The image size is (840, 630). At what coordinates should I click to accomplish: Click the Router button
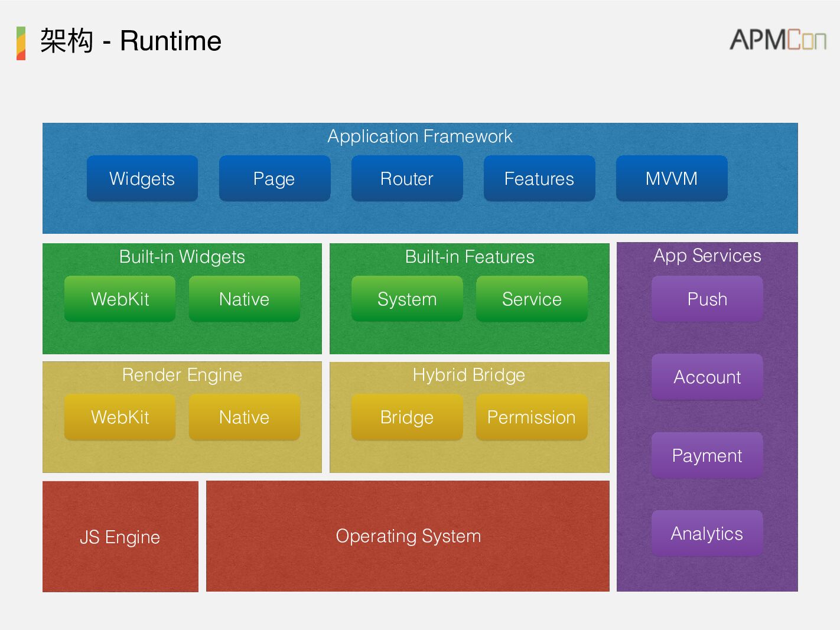pyautogui.click(x=406, y=178)
